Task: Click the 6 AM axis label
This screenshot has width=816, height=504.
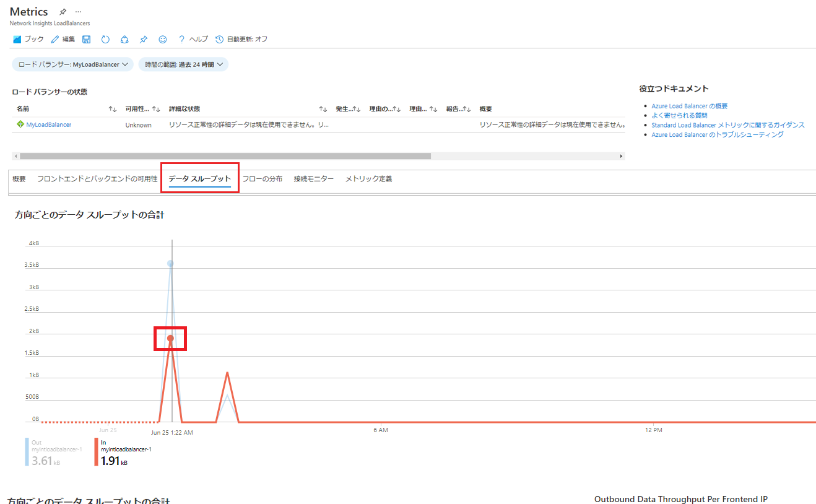Action: click(x=381, y=430)
